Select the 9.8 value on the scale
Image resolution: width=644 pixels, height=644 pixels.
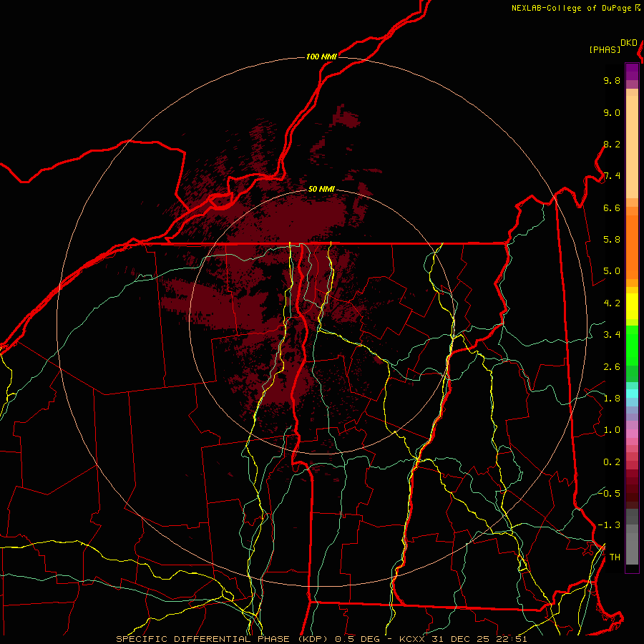612,80
